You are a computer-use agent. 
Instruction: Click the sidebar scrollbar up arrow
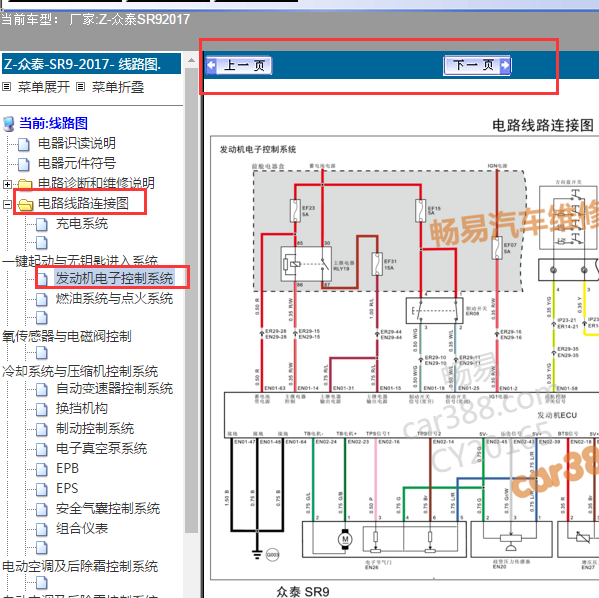(x=191, y=60)
